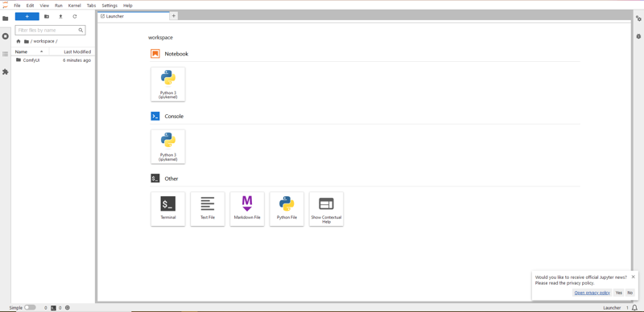
Task: Create a new Text File
Action: [x=208, y=209]
